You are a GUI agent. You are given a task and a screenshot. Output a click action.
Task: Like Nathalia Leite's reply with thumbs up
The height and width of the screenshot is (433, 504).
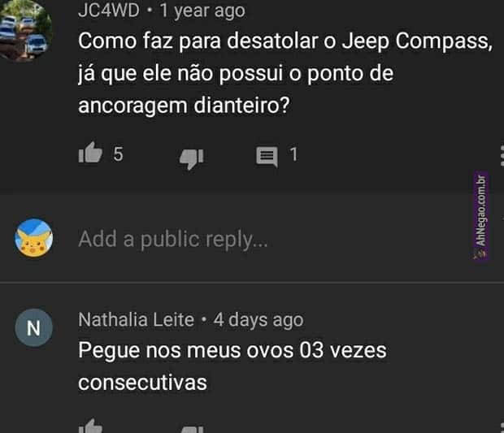91,426
